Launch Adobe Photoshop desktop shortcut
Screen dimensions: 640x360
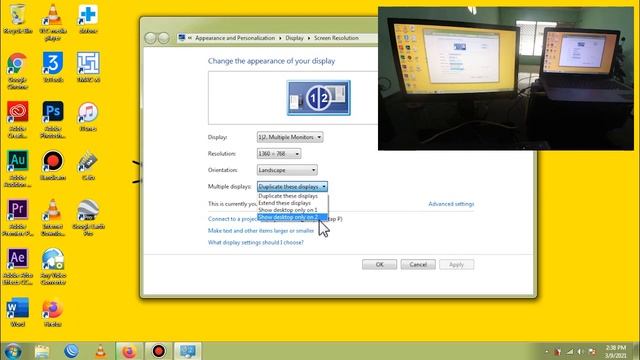coord(53,120)
